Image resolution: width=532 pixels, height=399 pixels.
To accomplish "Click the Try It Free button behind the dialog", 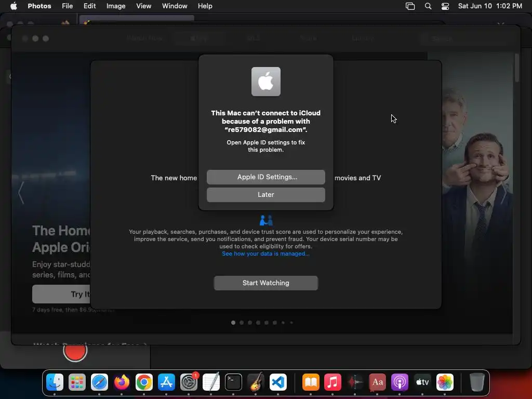I will click(x=61, y=294).
